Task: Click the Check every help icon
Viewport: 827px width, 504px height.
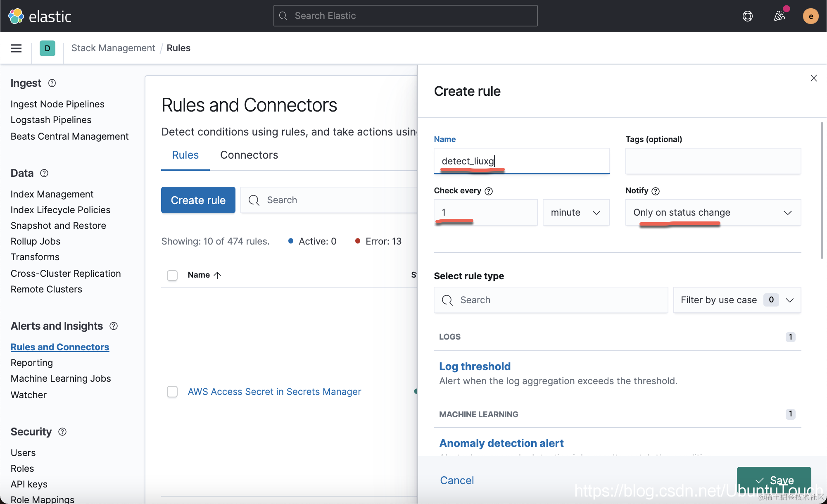Action: pyautogui.click(x=489, y=191)
